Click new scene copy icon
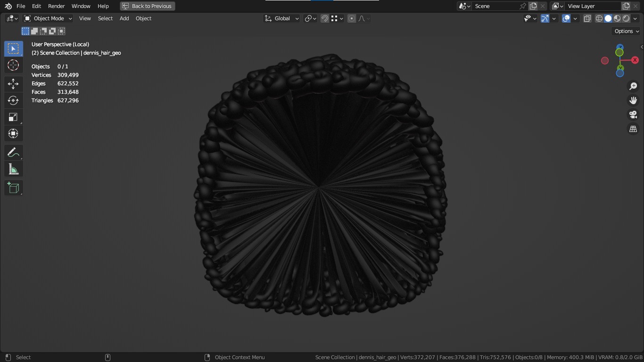Image resolution: width=644 pixels, height=362 pixels. coord(533,6)
